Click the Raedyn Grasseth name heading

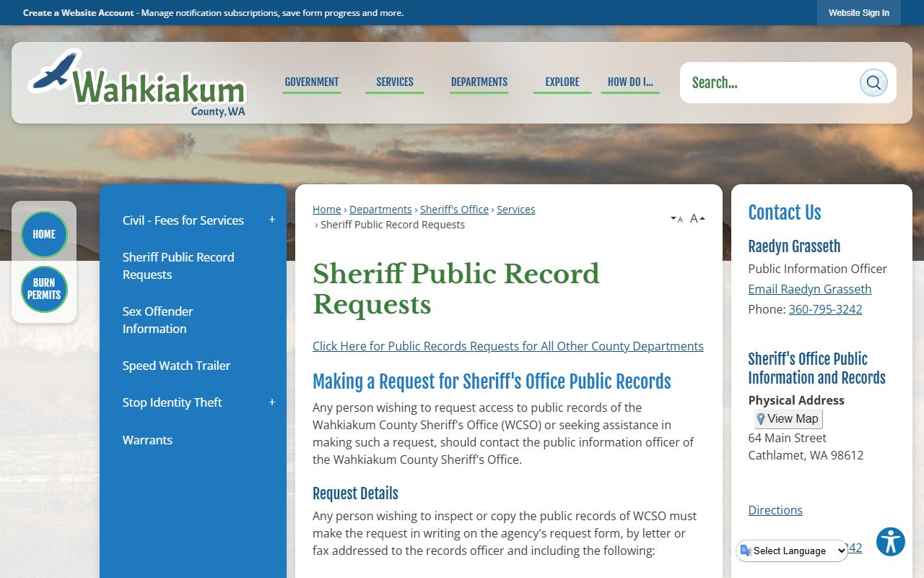(794, 246)
